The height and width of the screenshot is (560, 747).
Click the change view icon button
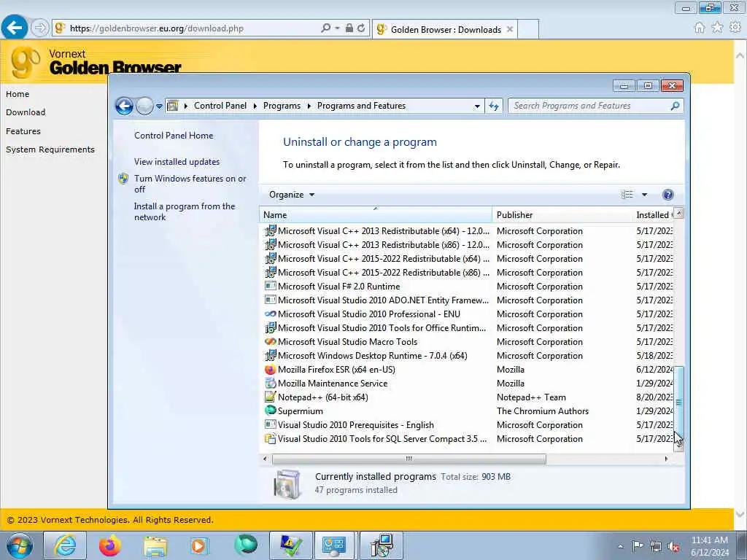click(x=627, y=194)
